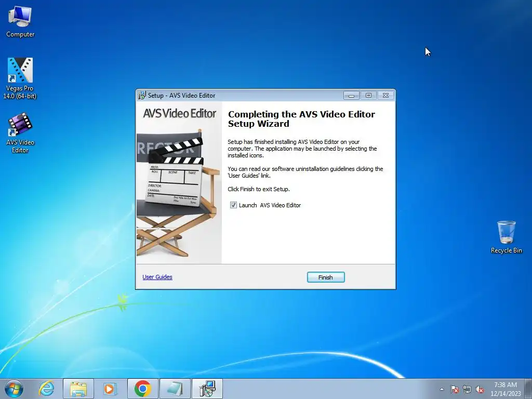Open Windows Media Player from taskbar

point(110,389)
